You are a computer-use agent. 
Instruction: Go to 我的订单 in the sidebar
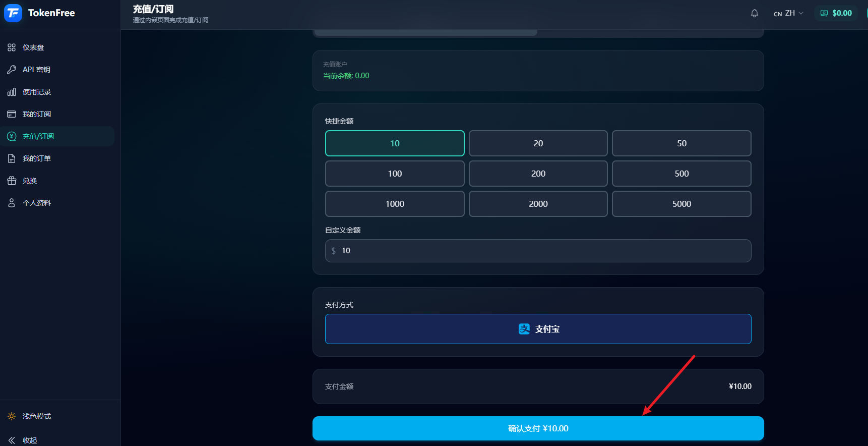(37, 158)
